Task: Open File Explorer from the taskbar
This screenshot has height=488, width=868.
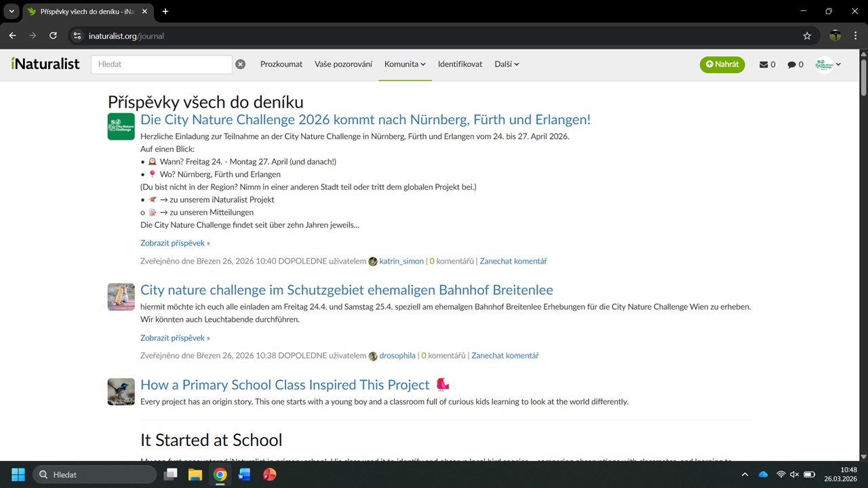Action: point(195,474)
